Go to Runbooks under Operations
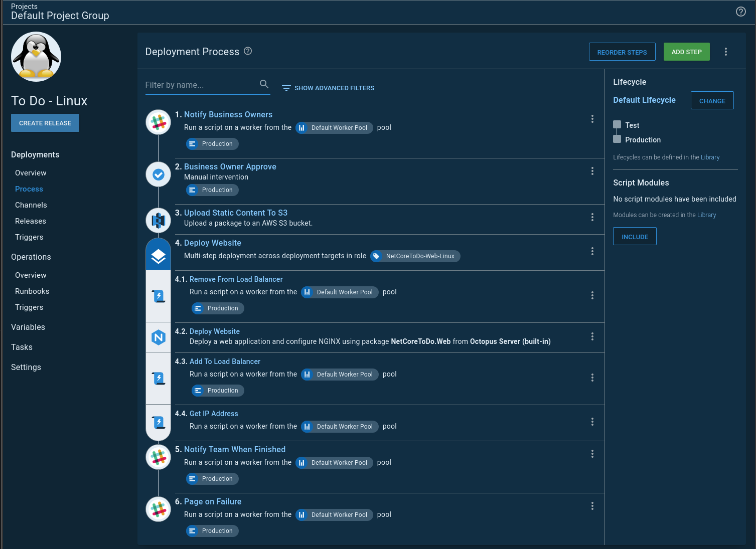This screenshot has height=549, width=756. [x=32, y=291]
